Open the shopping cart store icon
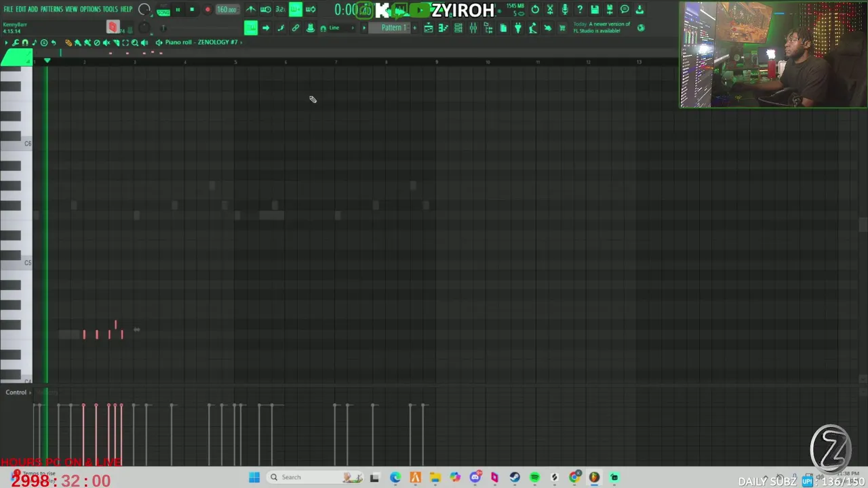The height and width of the screenshot is (488, 868). (x=562, y=28)
